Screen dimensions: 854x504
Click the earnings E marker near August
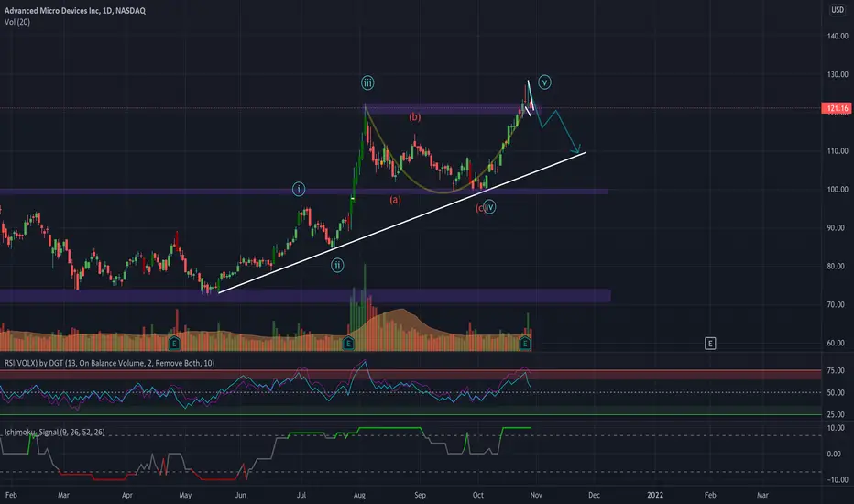(x=348, y=344)
